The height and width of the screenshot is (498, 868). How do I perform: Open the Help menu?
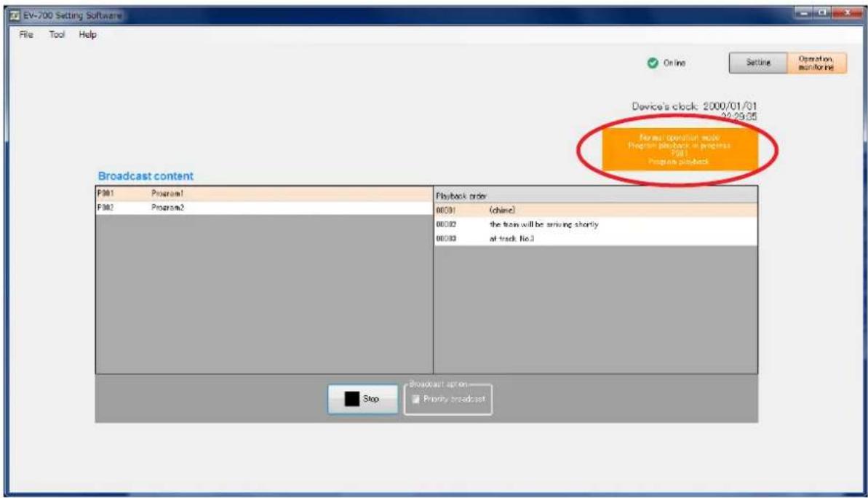coord(87,34)
